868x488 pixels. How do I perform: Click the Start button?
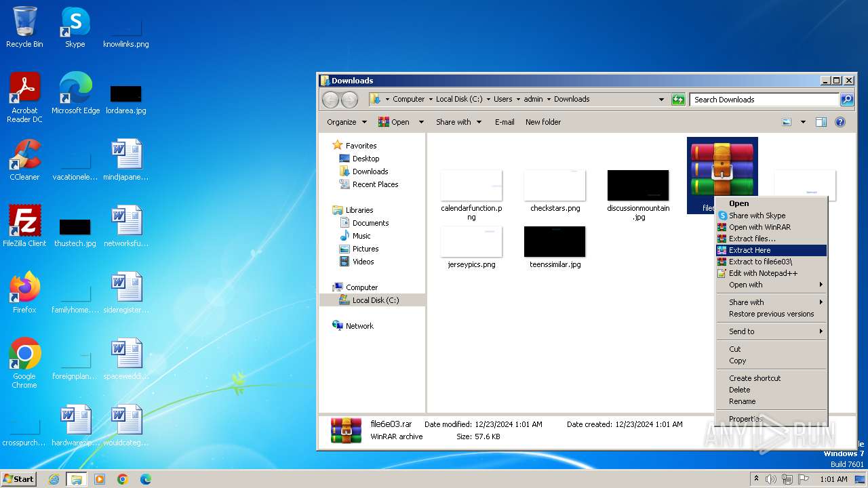(x=18, y=479)
